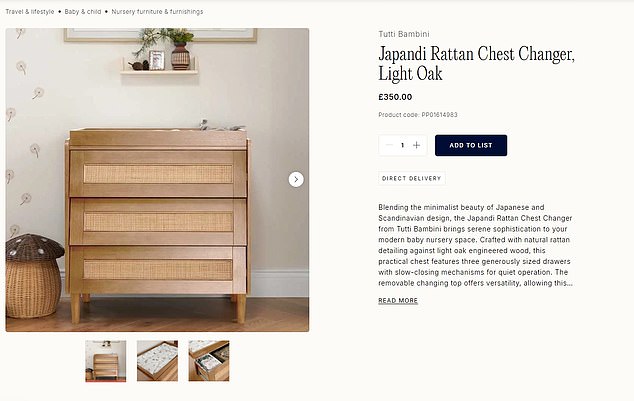Image resolution: width=634 pixels, height=401 pixels.
Task: Click the £350.00 price
Action: tap(396, 97)
